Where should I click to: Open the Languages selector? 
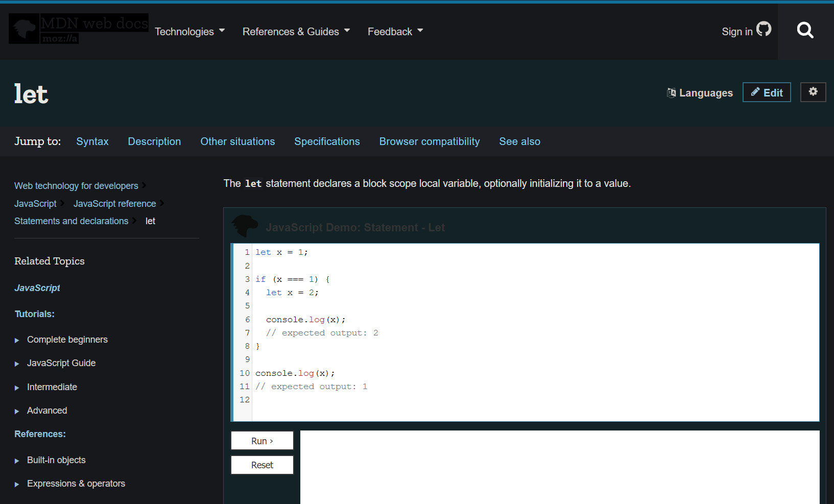pyautogui.click(x=700, y=92)
